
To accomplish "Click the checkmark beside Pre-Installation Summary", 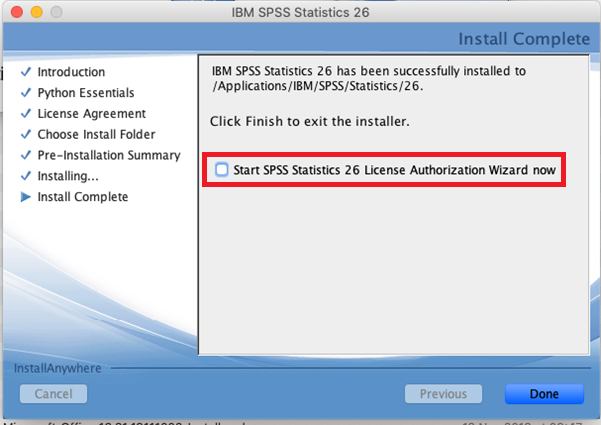I will (x=26, y=155).
